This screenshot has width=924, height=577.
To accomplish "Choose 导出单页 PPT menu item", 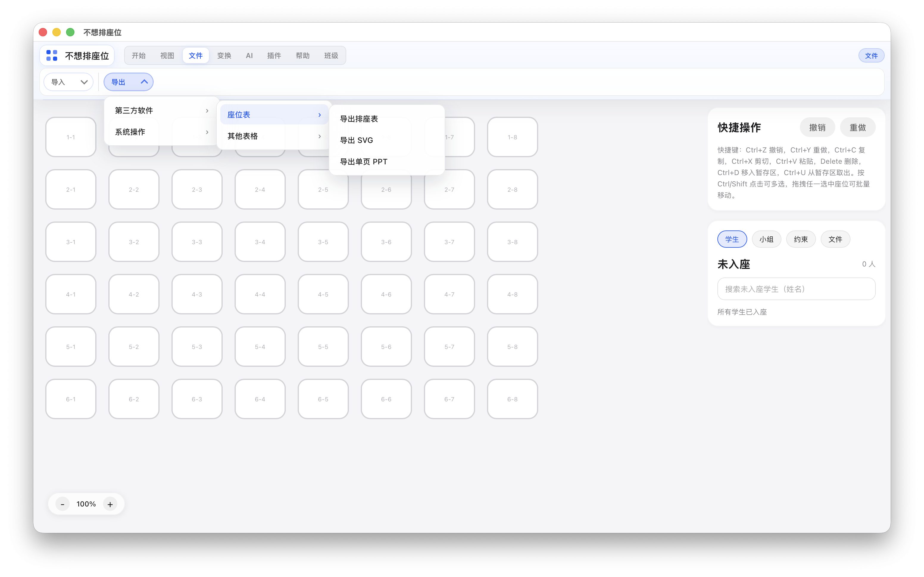I will (387, 162).
